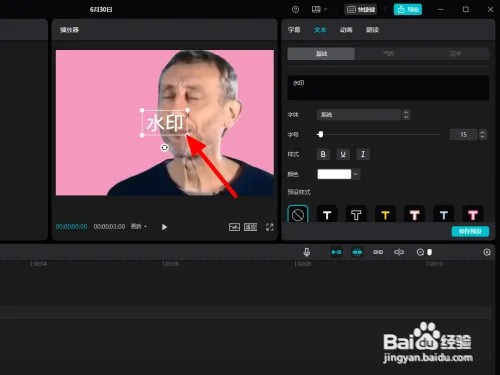
Task: Open the keyboard shortcuts button
Action: coord(361,9)
